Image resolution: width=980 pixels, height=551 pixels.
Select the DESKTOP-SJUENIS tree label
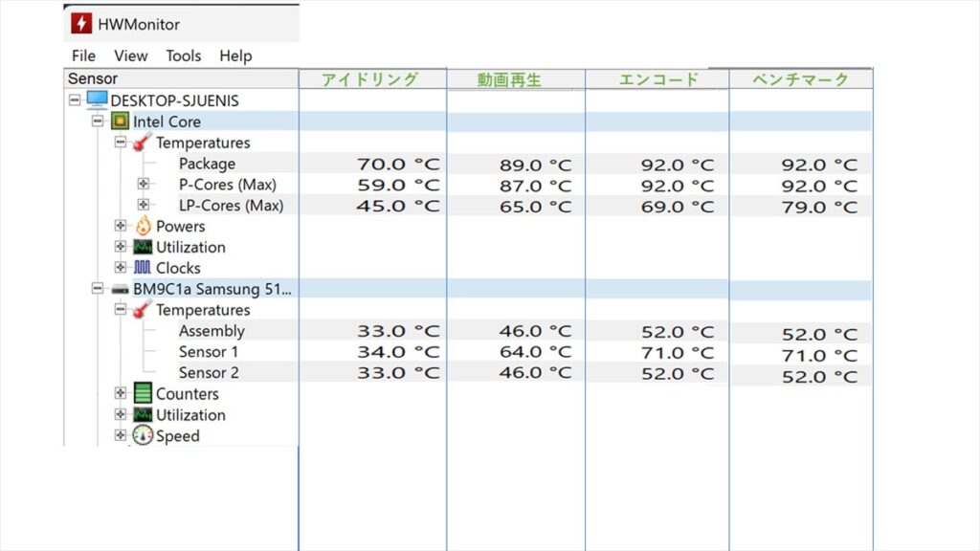click(174, 100)
